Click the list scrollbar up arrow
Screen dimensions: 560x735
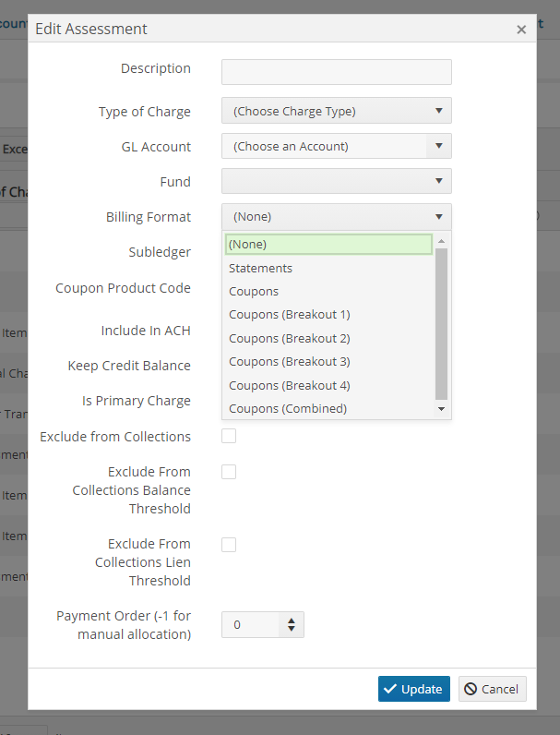click(441, 241)
